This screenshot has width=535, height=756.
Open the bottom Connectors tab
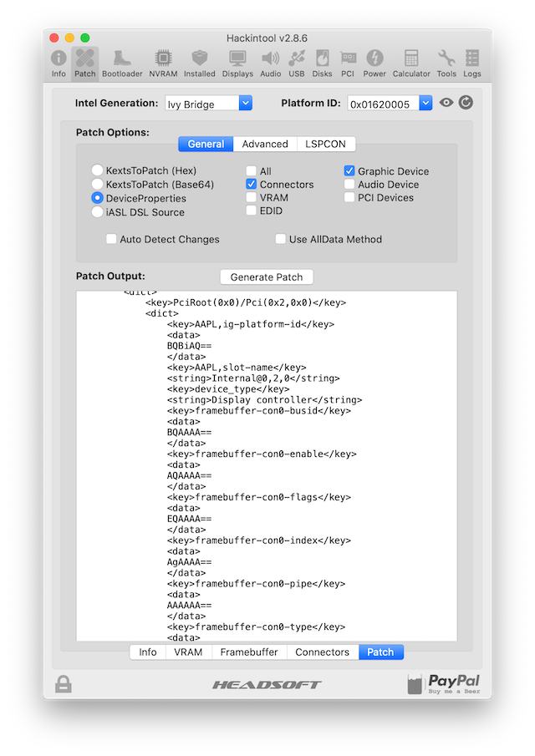tap(323, 652)
